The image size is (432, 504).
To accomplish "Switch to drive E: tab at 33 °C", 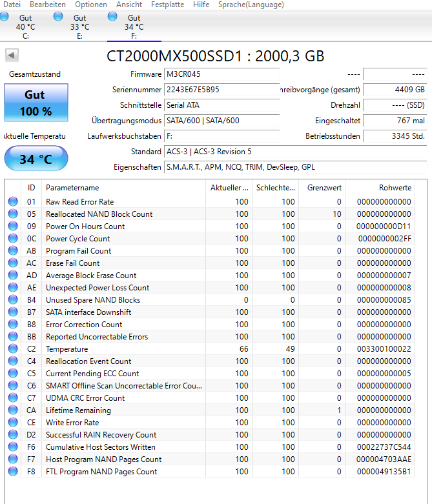I will (x=80, y=26).
